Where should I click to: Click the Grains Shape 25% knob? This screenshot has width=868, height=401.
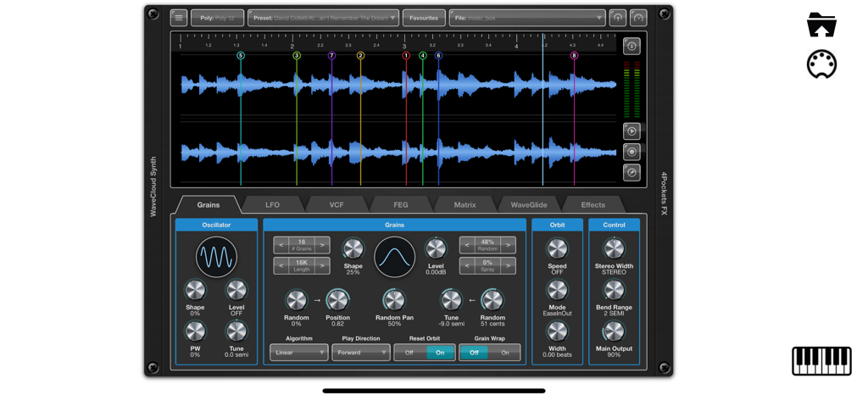coord(353,248)
